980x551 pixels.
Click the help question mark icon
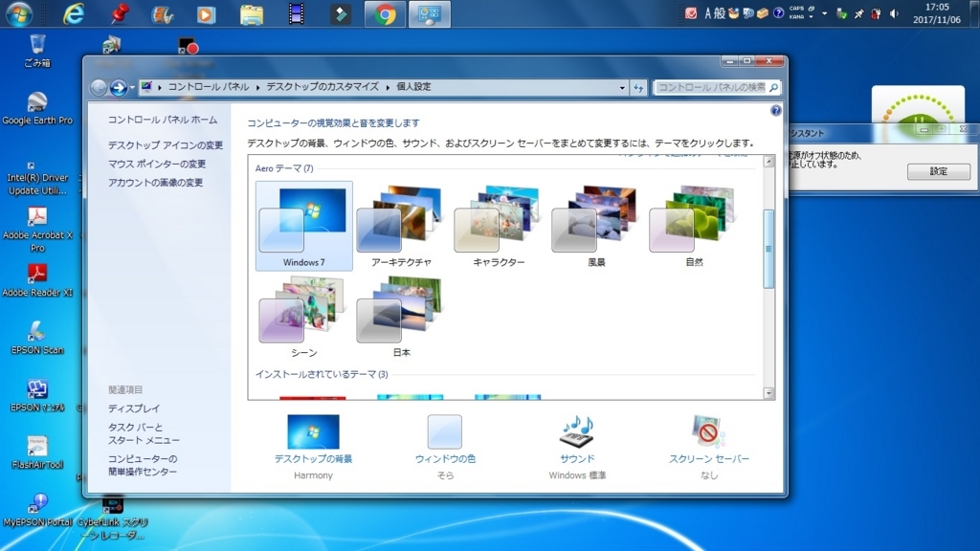pos(775,111)
